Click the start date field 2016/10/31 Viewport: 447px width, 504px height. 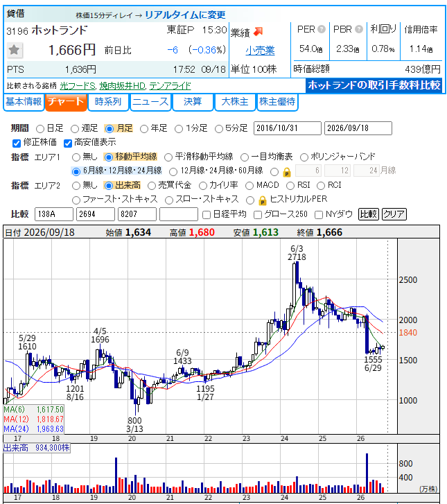click(288, 128)
